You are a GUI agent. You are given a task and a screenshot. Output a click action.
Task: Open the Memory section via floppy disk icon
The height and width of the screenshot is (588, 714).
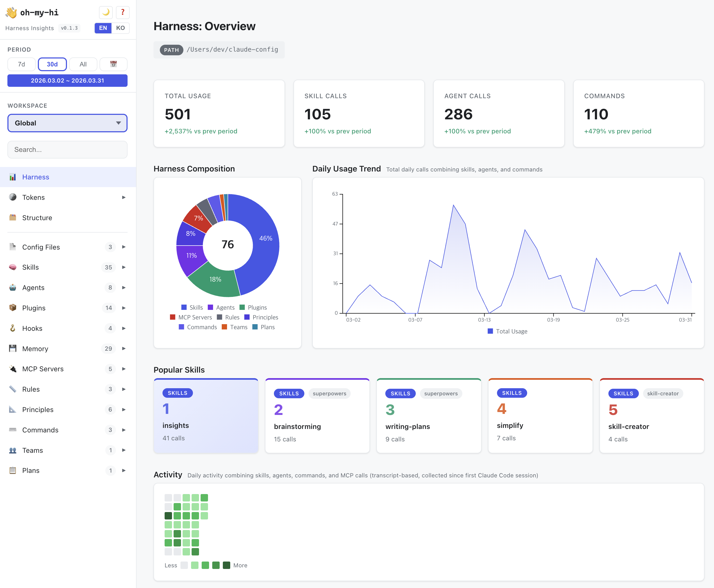(x=12, y=349)
